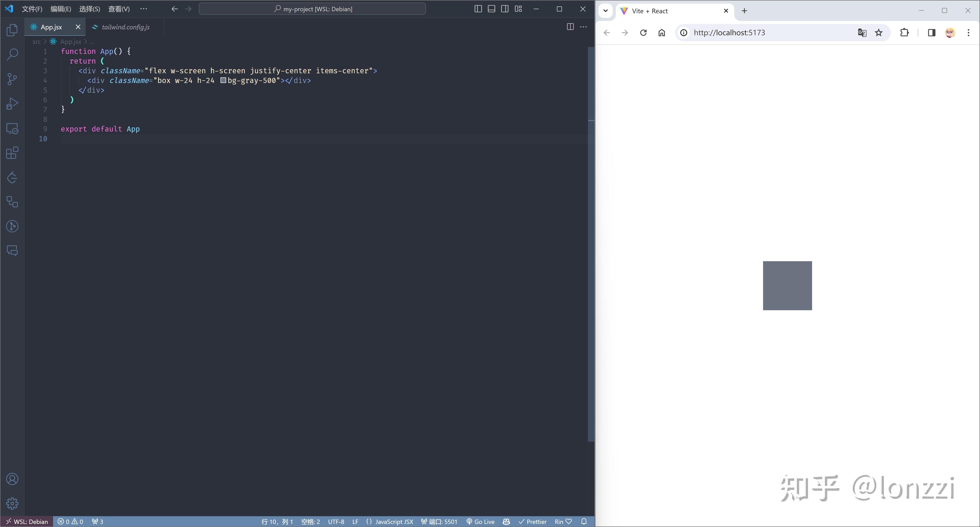
Task: Open the Search view in activity bar
Action: coord(12,54)
